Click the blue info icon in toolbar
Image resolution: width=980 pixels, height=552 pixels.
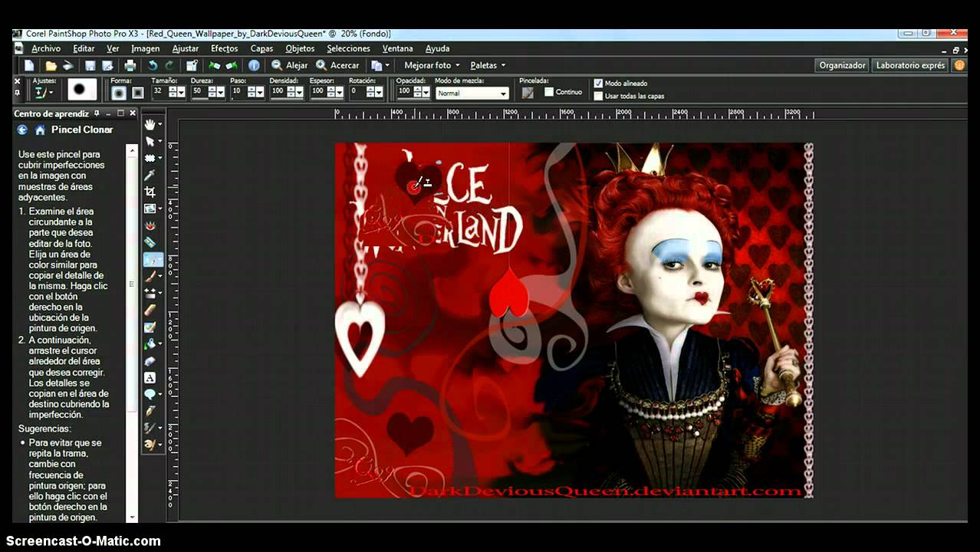254,66
